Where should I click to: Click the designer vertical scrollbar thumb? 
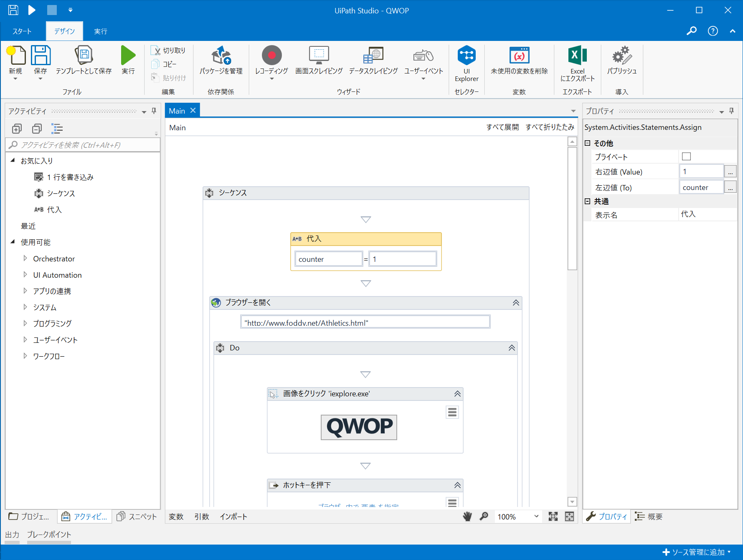(x=572, y=208)
